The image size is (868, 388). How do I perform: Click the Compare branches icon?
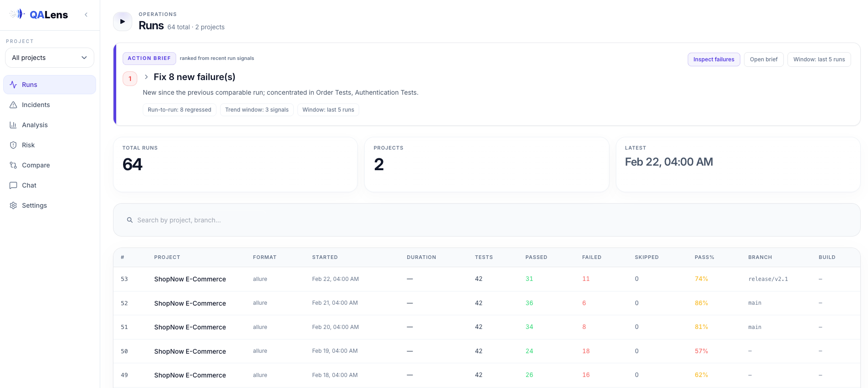pos(13,165)
